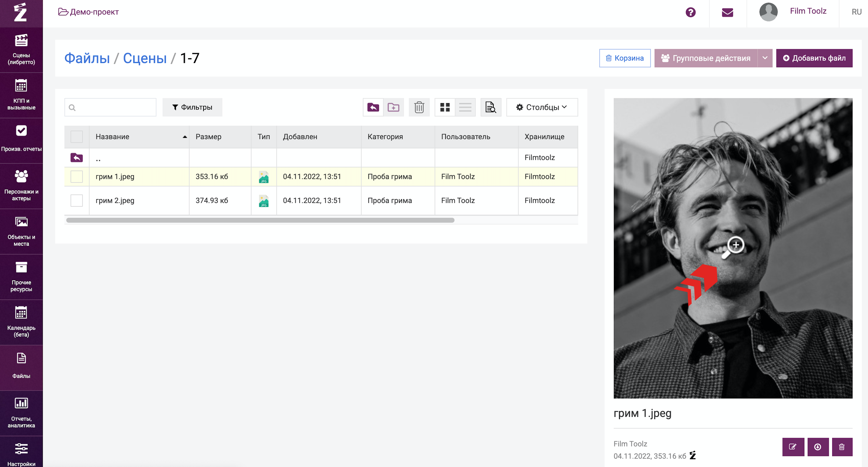Expand the Групповые действия arrow dropdown
The width and height of the screenshot is (868, 467).
765,58
